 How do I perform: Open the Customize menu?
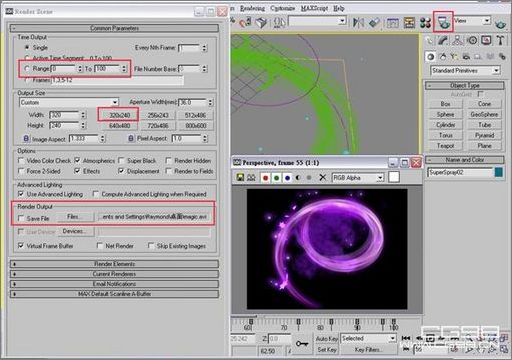(x=282, y=8)
